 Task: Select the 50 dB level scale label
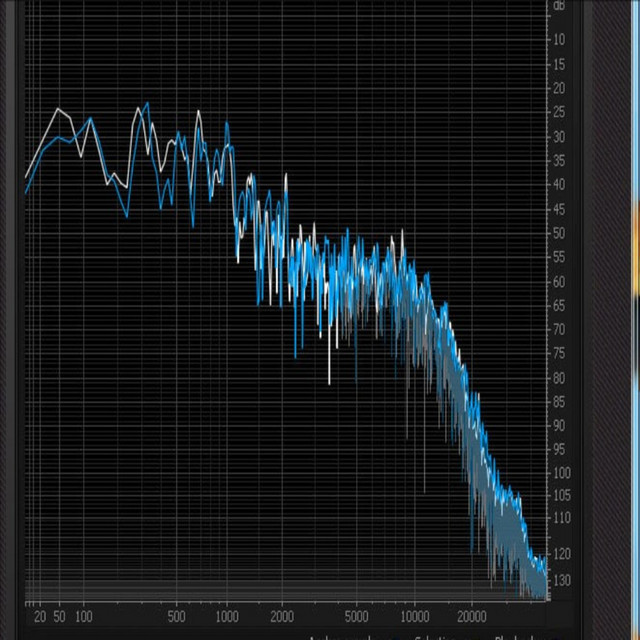[x=559, y=234]
